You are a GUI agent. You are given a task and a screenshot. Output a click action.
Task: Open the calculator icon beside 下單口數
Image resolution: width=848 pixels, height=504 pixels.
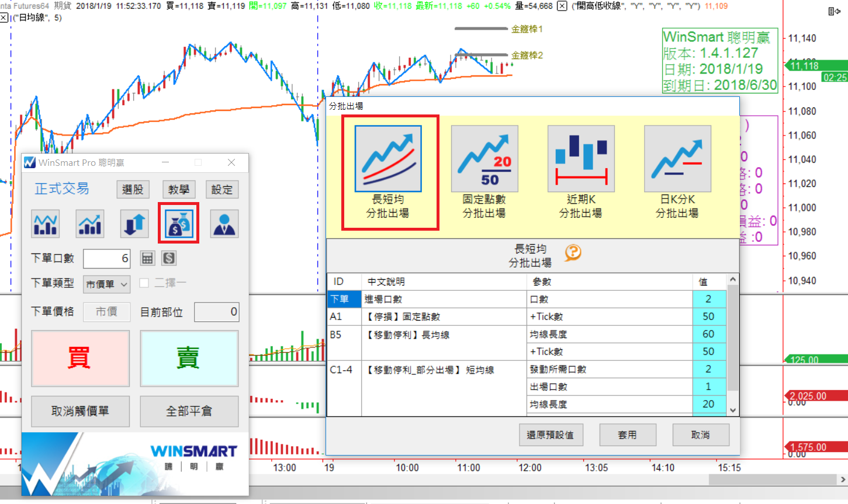[x=147, y=258]
